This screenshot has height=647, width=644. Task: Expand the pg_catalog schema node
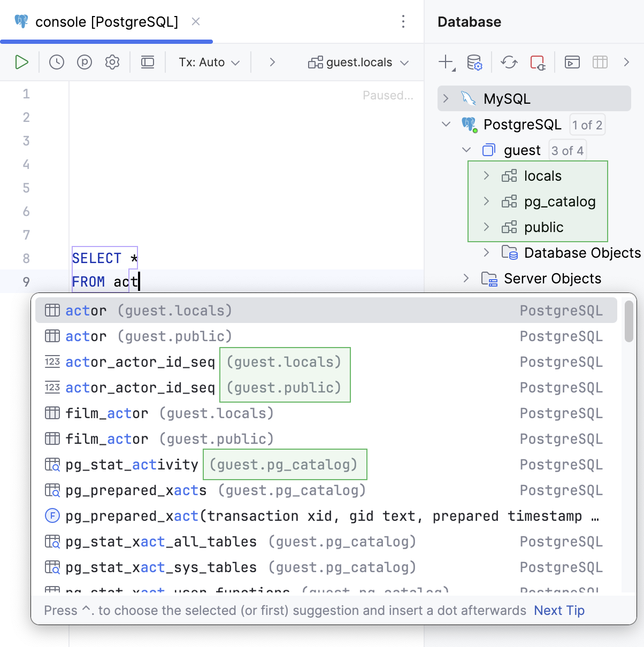(x=486, y=202)
